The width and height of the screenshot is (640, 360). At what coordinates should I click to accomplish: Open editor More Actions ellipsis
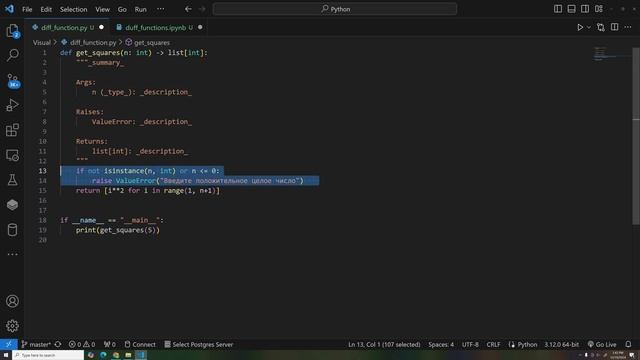click(628, 27)
